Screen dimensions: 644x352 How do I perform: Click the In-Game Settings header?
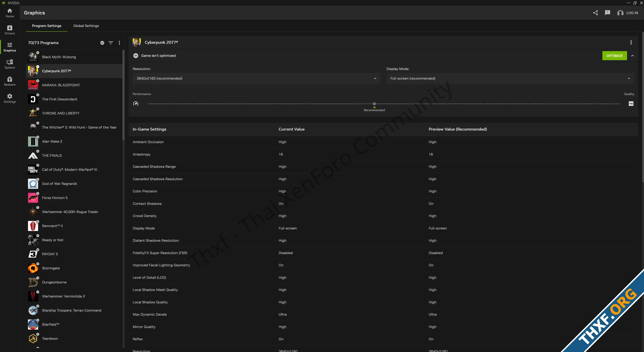coord(149,129)
